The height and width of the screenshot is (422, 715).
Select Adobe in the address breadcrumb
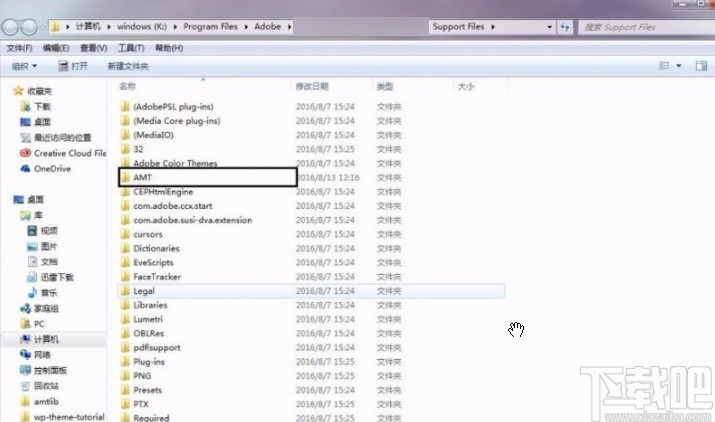[x=268, y=26]
